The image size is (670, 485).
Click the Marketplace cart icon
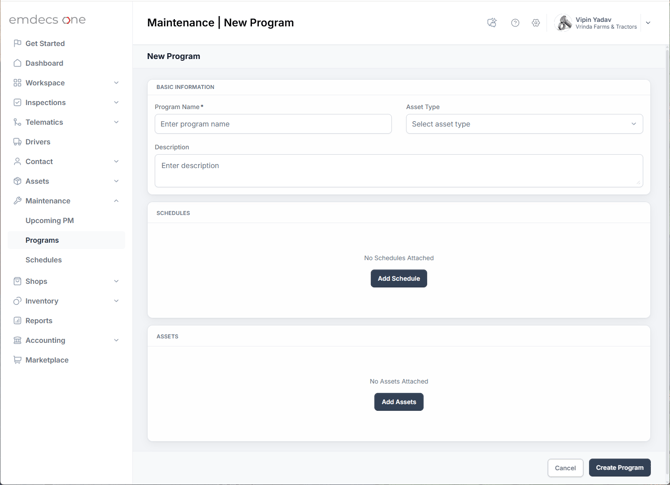tap(17, 360)
